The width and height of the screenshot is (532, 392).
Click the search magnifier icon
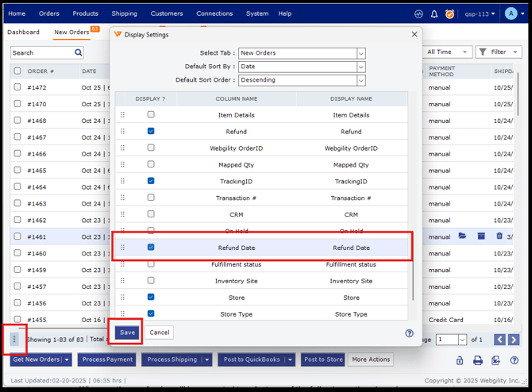tap(79, 53)
